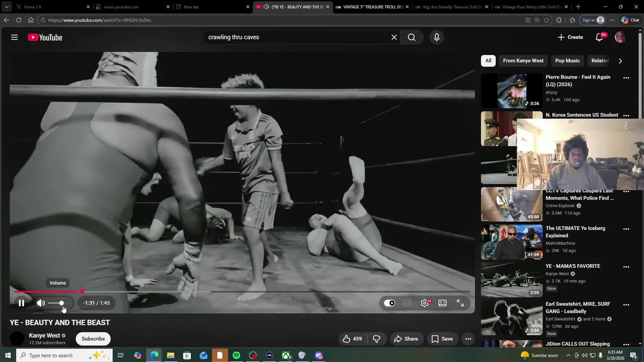Close the VINTAGE 5" TREASURE TROLL tab
This screenshot has height=362, width=644.
(x=407, y=7)
